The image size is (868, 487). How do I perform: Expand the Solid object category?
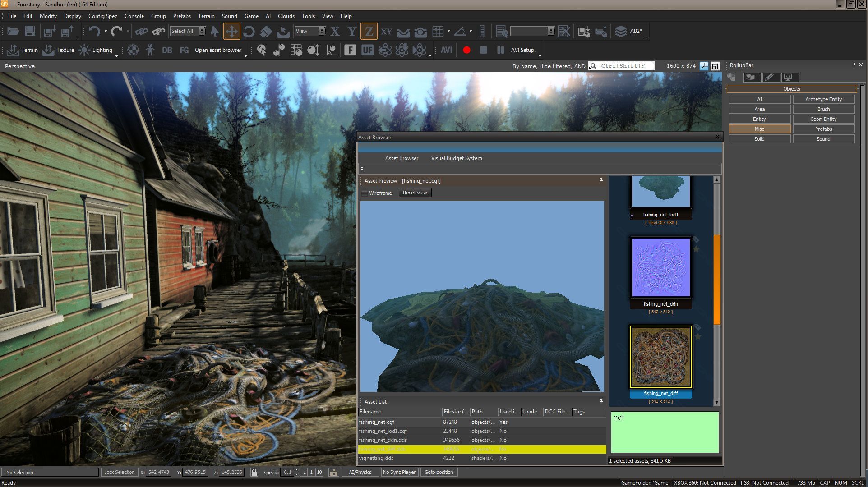760,138
